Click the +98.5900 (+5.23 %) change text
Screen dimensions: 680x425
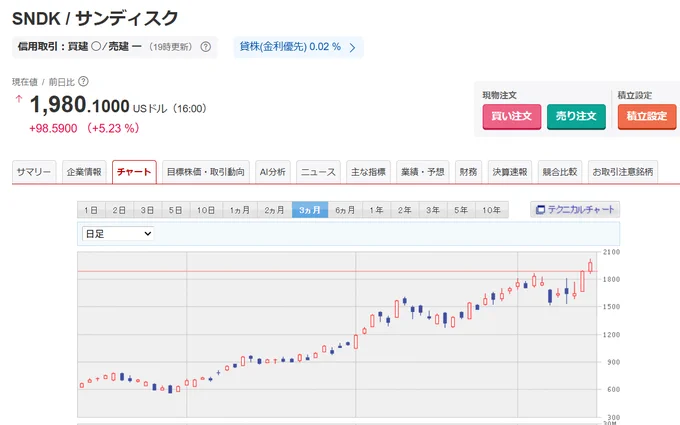(x=84, y=128)
